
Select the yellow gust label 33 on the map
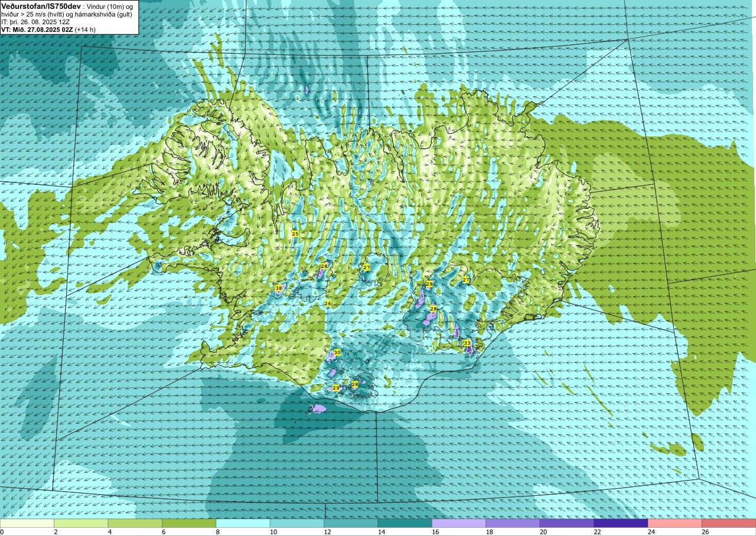coord(467,343)
